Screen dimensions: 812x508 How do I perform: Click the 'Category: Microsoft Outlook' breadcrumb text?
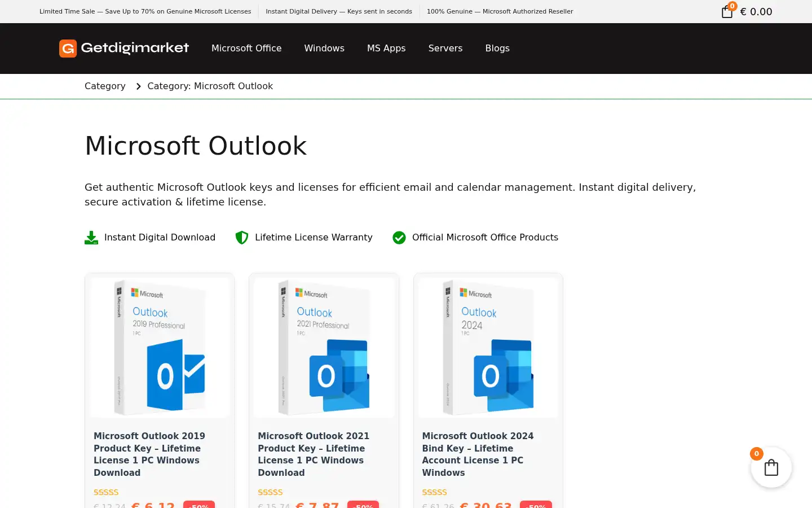tap(210, 86)
